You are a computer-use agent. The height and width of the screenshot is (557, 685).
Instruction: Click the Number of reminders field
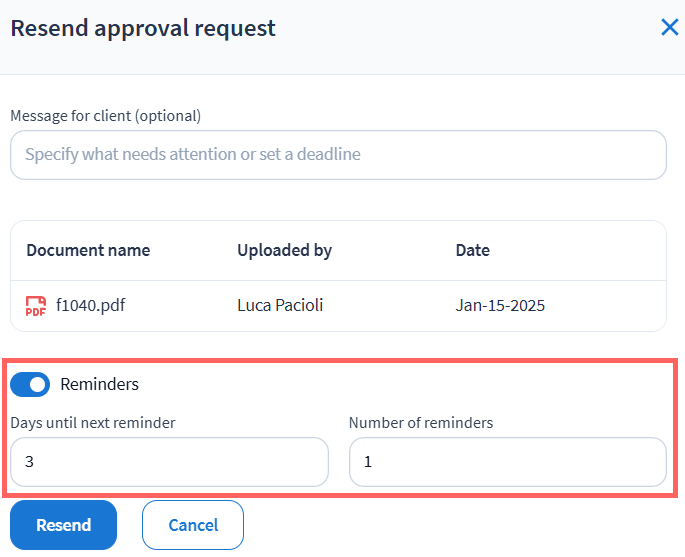[x=507, y=463]
